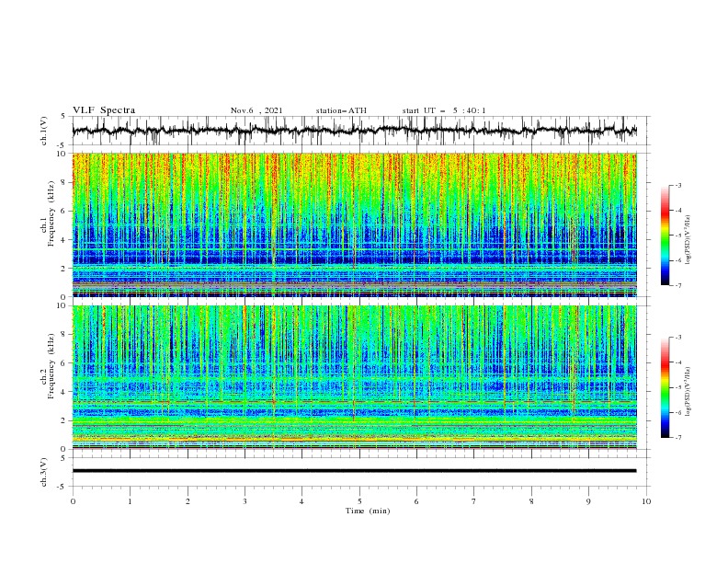Click the time axis tick label '9'
728x563 pixels.
[x=588, y=501]
